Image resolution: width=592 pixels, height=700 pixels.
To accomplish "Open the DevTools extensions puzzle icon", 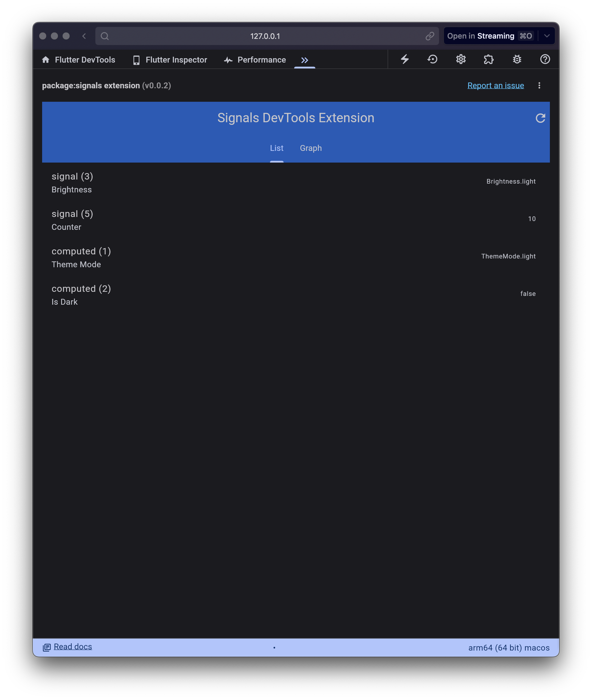I will pyautogui.click(x=489, y=59).
